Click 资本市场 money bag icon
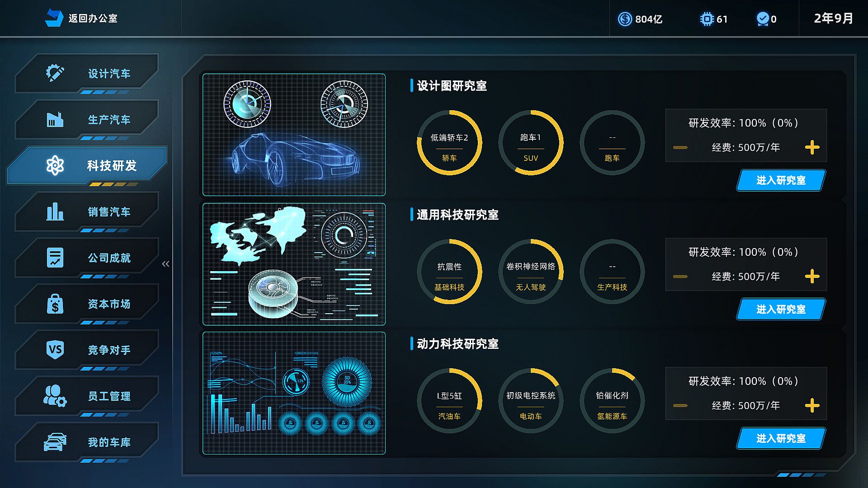Screen dimensions: 868x488 click(55, 304)
